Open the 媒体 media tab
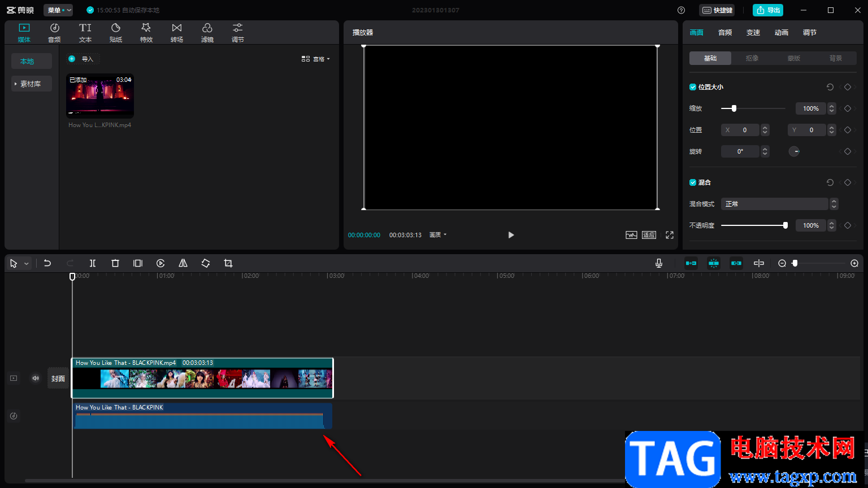 click(x=24, y=33)
